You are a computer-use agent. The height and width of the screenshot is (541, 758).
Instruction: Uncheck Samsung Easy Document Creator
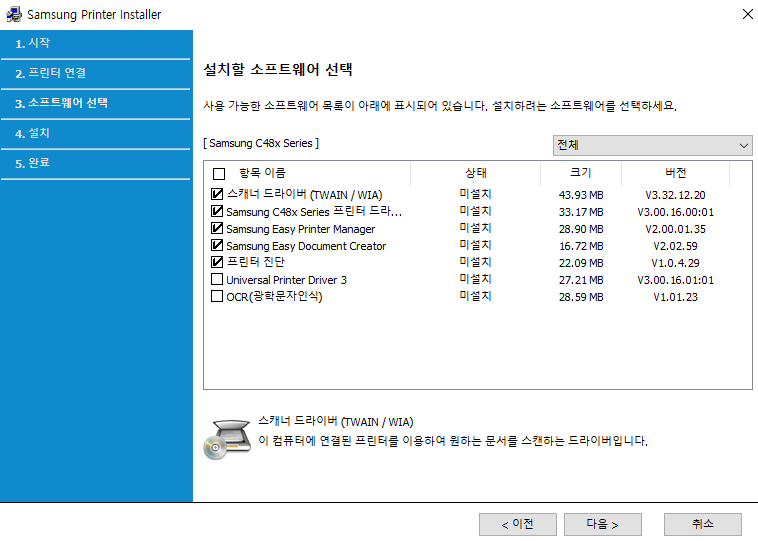click(217, 245)
